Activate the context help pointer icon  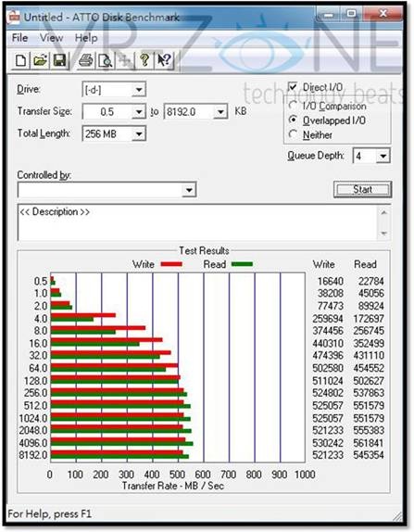(x=165, y=61)
